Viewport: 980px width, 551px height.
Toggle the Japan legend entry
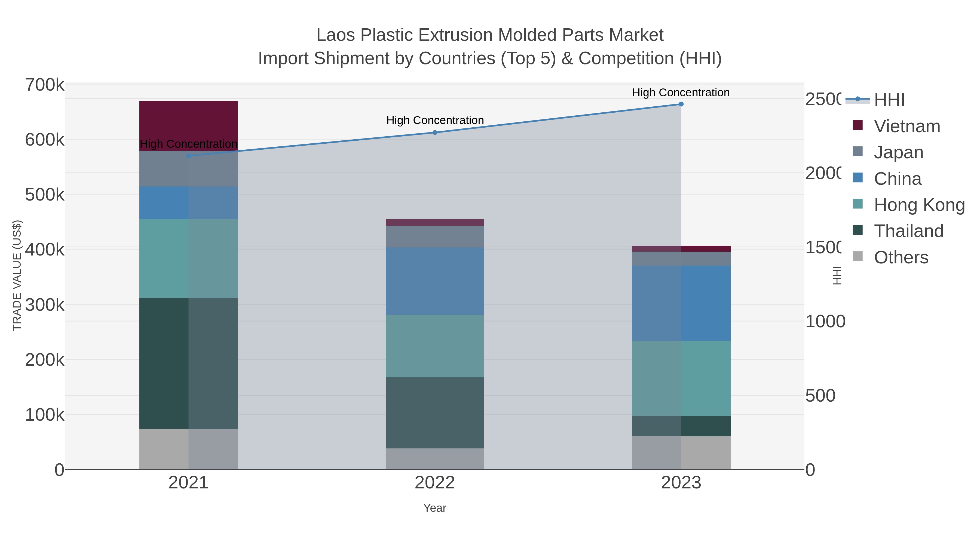click(888, 152)
